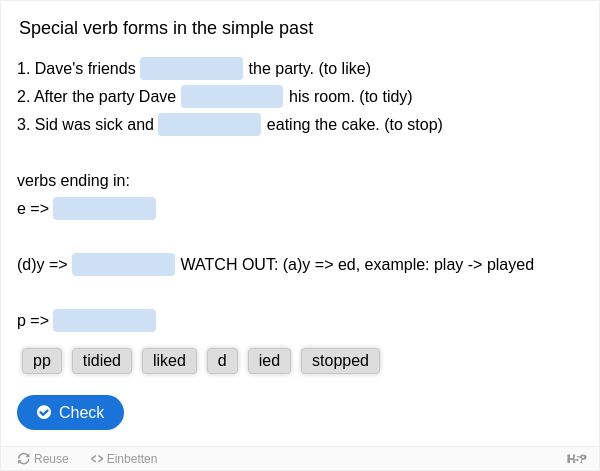Open the Einbetten embed link
Image resolution: width=600 pixels, height=471 pixels.
pos(124,458)
